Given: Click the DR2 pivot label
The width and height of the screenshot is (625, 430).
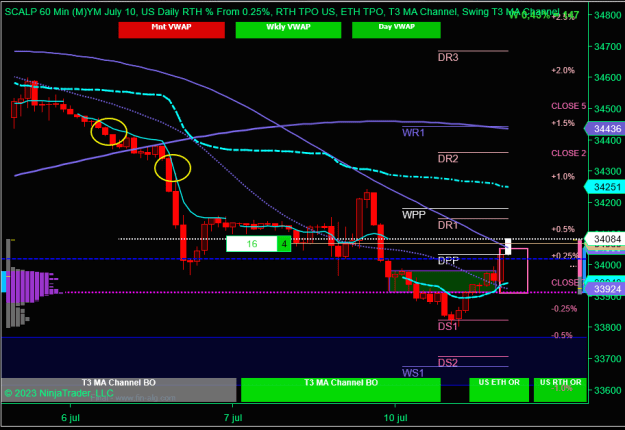Looking at the screenshot, I should (x=448, y=159).
